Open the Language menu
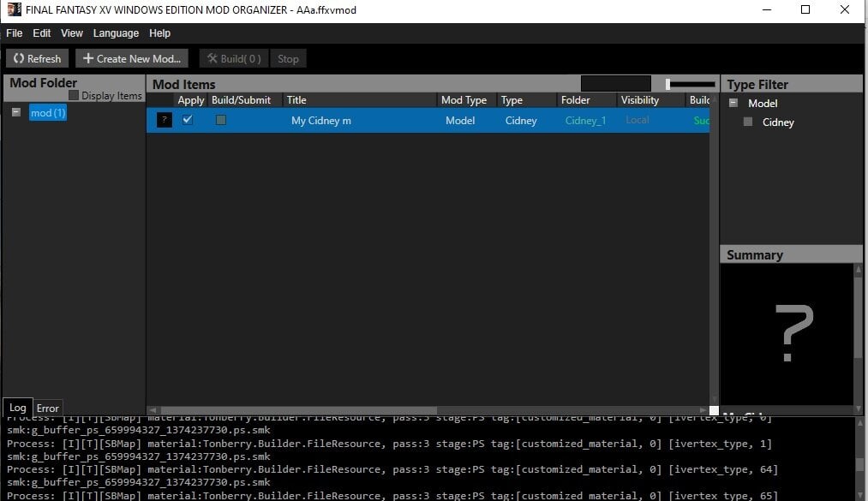The image size is (868, 501). (x=116, y=33)
